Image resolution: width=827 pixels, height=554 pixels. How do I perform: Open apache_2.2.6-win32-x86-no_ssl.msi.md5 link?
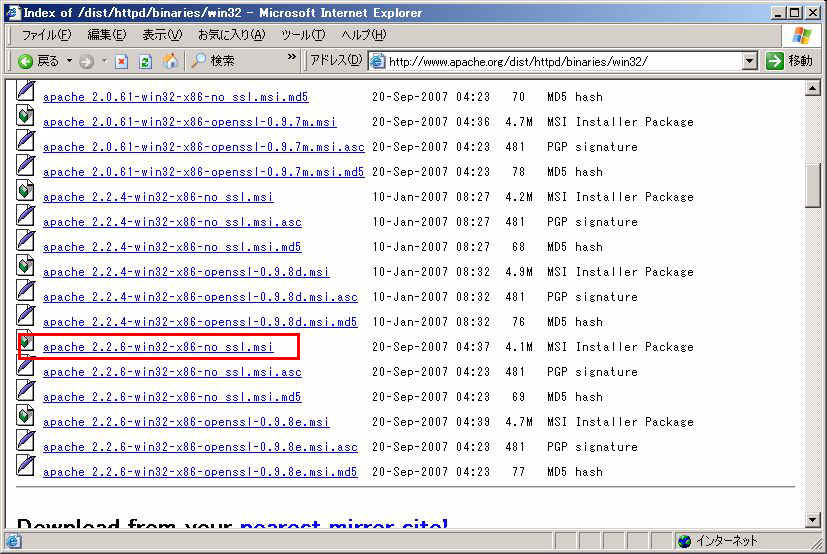coord(172,397)
